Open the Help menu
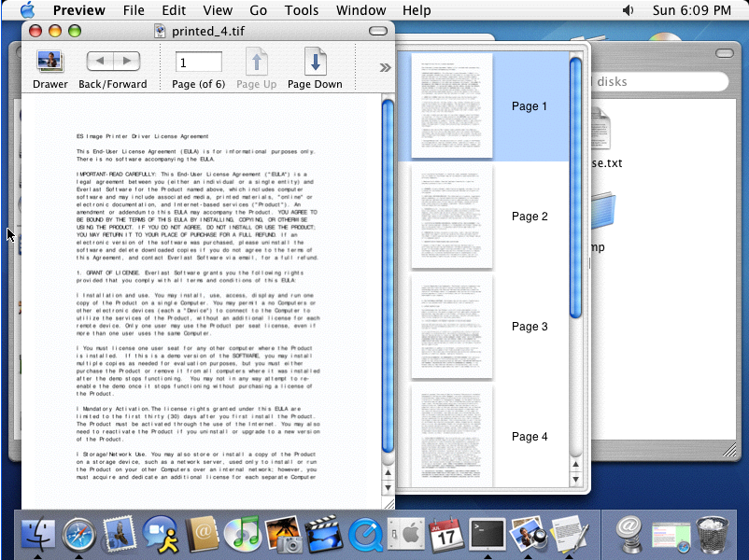This screenshot has height=560, width=749. click(x=417, y=10)
